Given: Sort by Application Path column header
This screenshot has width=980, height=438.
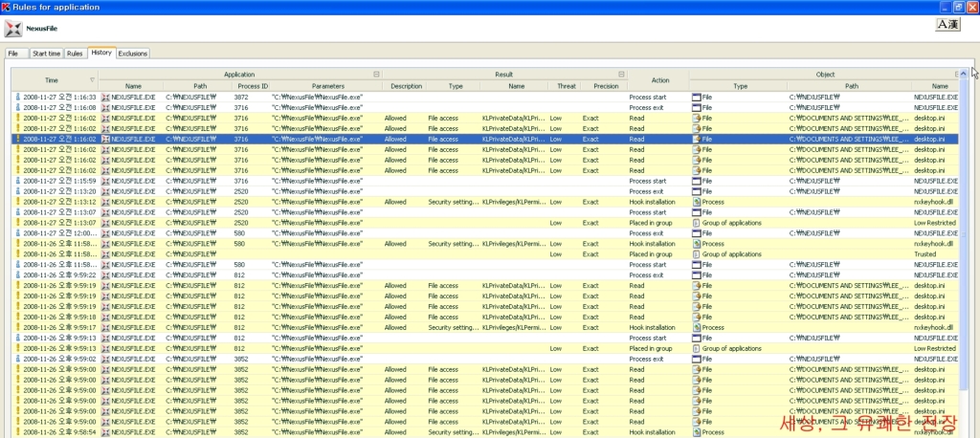Looking at the screenshot, I should click(x=200, y=86).
